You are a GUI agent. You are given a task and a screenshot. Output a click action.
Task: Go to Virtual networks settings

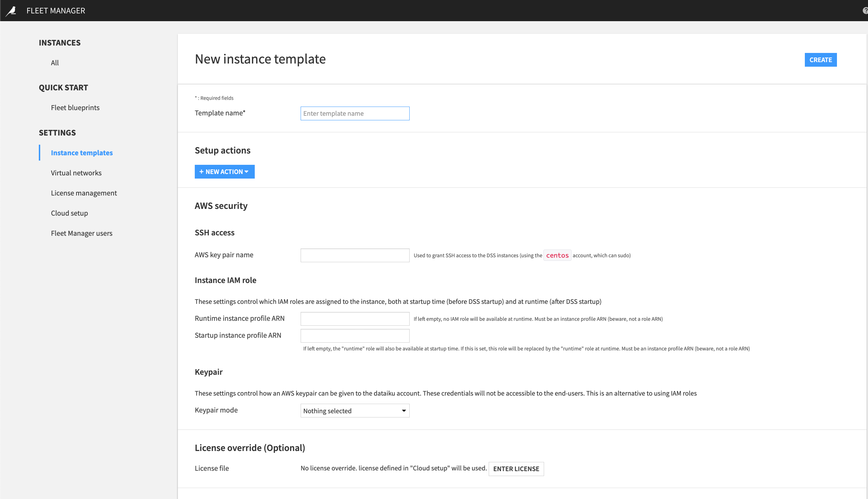coord(76,173)
